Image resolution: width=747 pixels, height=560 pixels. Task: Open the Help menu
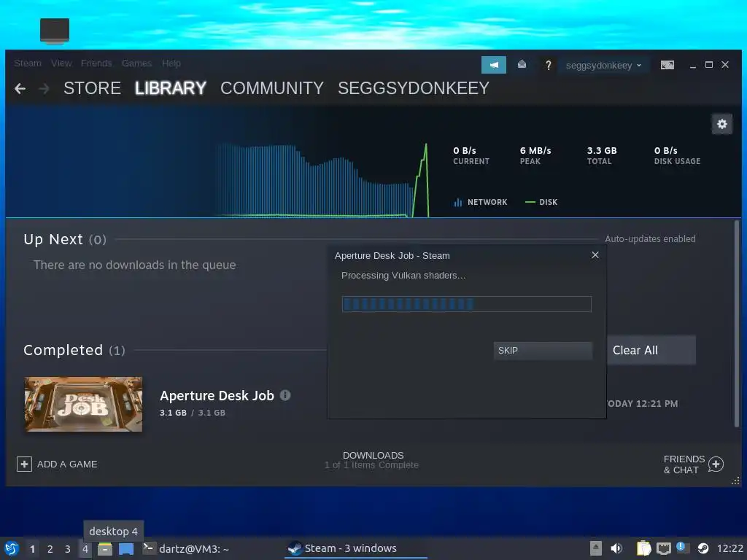click(171, 63)
